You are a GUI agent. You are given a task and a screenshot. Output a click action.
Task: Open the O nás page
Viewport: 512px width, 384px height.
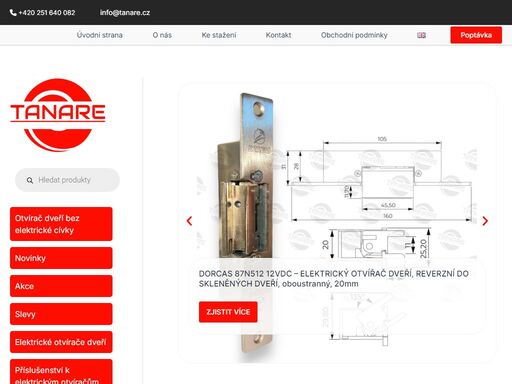(162, 35)
